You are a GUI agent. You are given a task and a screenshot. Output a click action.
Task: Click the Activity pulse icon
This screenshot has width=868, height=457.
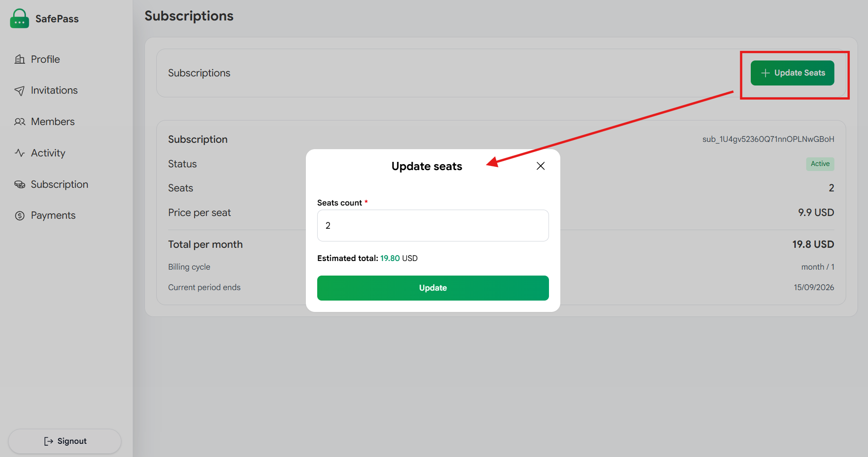tap(20, 153)
